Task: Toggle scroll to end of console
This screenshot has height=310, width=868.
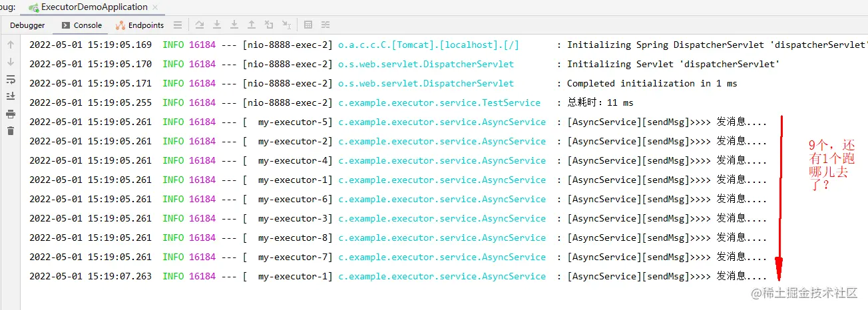Action: 11,96
